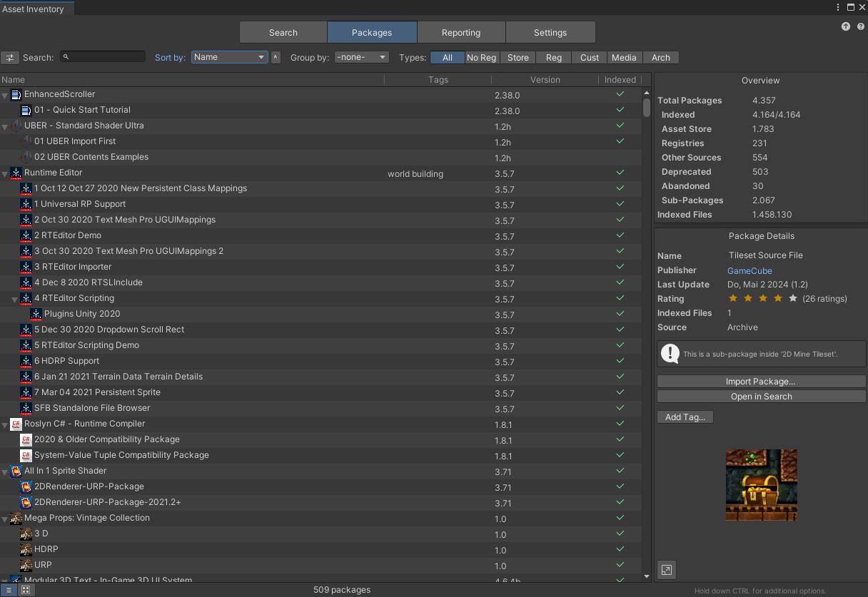Click the Import Package button
This screenshot has width=868, height=597.
761,381
